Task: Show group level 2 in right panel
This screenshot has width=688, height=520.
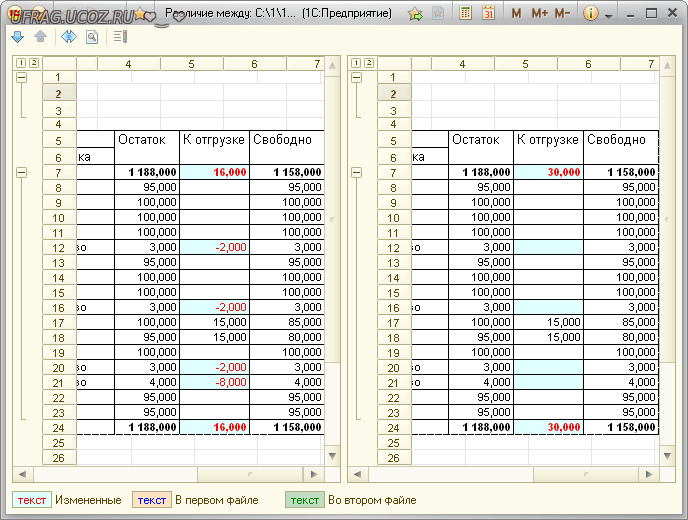Action: point(367,63)
